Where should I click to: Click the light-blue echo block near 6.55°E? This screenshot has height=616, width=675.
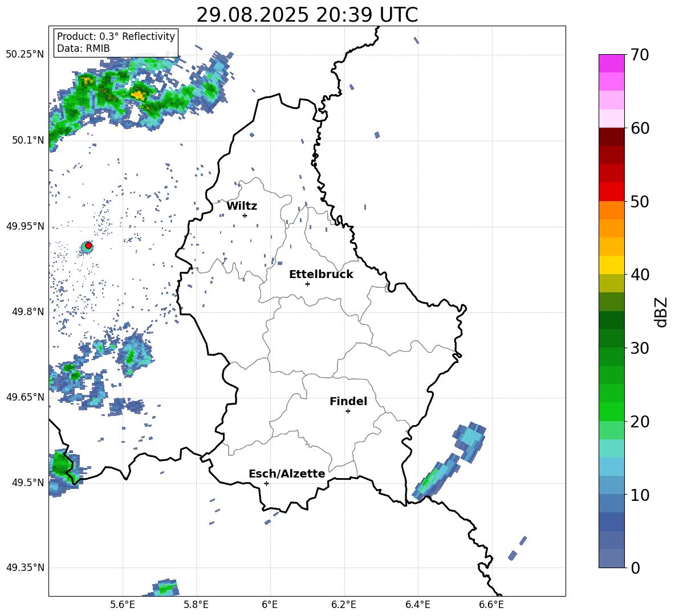(470, 442)
